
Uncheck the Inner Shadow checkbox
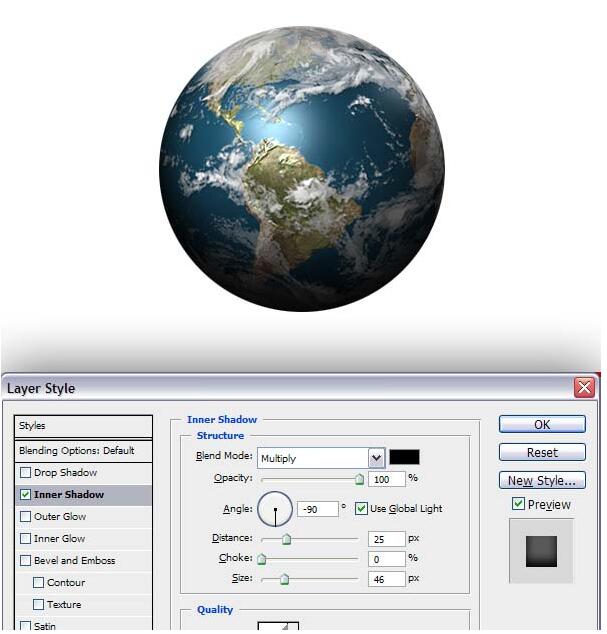pos(25,495)
